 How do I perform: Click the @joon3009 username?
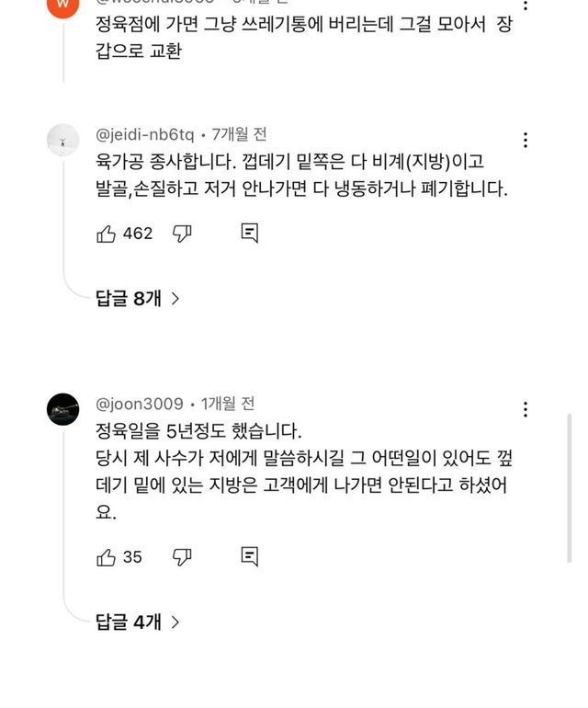tap(140, 404)
